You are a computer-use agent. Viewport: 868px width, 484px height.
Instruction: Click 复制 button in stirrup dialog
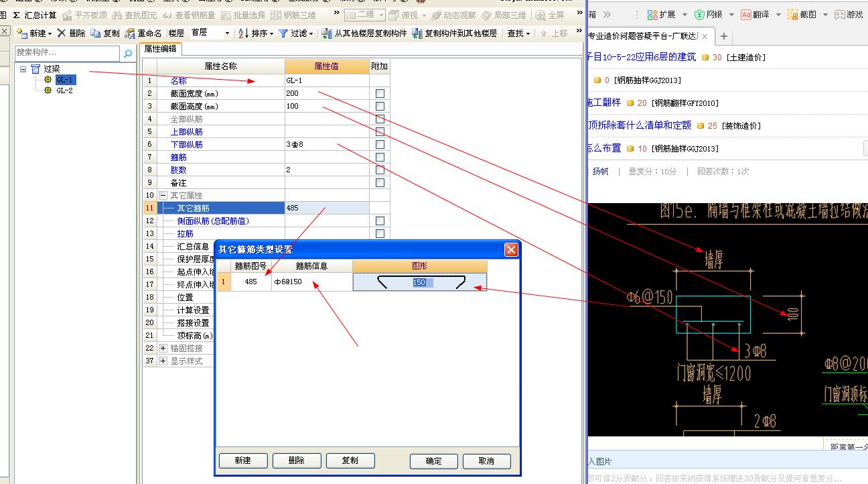[350, 461]
